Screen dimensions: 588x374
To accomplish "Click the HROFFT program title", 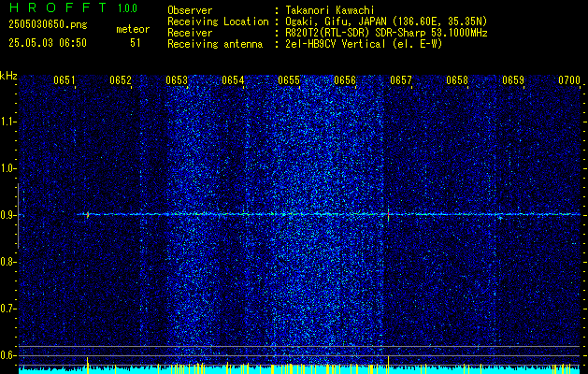I will pos(58,7).
